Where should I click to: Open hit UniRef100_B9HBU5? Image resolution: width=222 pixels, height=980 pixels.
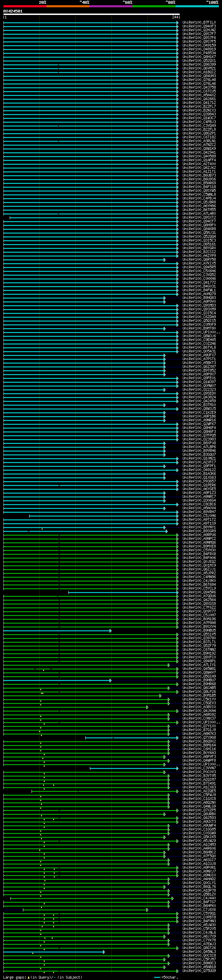point(199,630)
